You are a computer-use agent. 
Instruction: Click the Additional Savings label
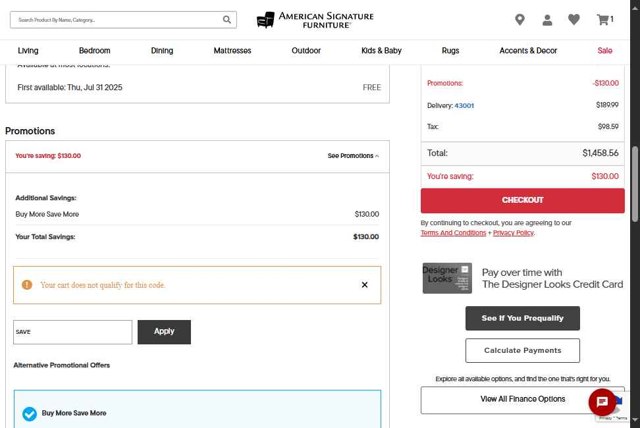[46, 198]
